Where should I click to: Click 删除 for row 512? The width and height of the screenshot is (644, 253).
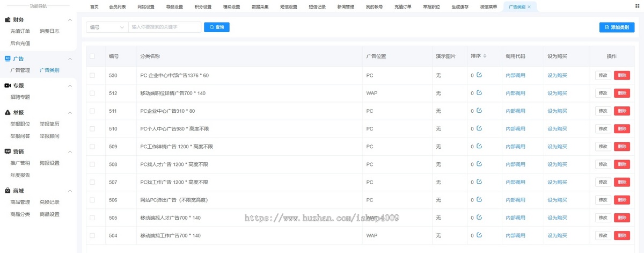click(x=622, y=93)
